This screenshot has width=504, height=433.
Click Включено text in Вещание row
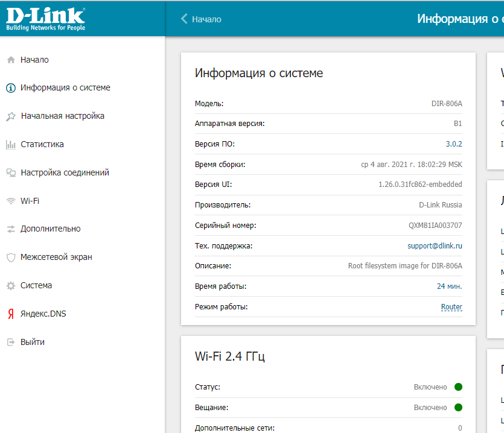(x=430, y=408)
